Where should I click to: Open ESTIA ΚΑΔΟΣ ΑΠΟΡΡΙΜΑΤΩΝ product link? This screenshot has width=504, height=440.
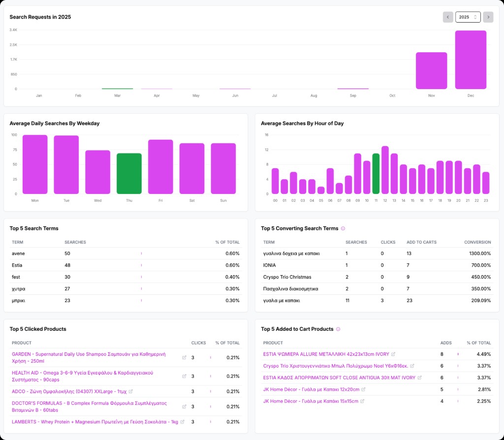(x=339, y=377)
